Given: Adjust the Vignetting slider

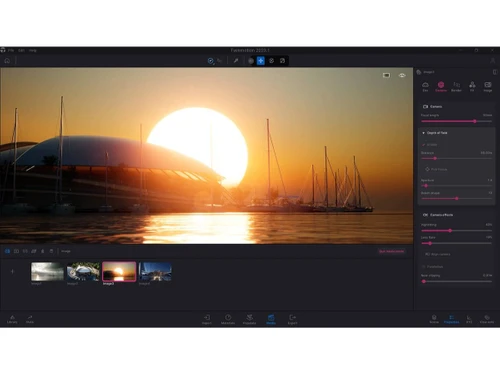Looking at the screenshot, I should point(456,231).
